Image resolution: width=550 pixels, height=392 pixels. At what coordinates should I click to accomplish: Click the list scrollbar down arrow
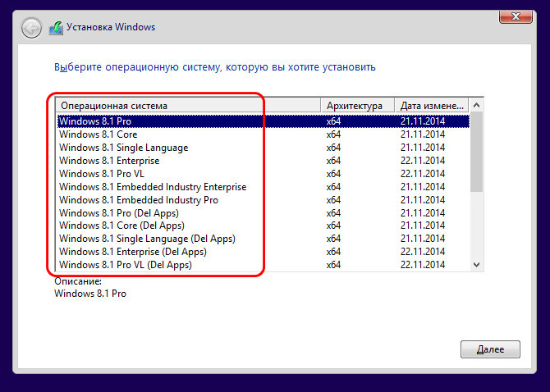tap(476, 265)
